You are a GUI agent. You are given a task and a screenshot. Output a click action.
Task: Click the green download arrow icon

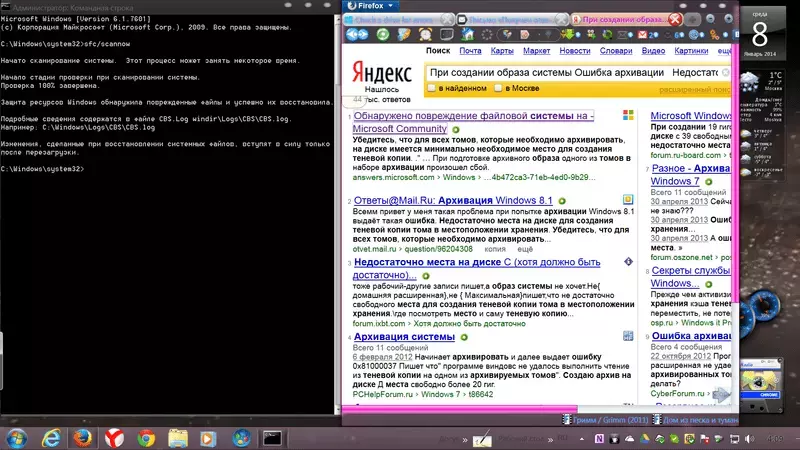[x=567, y=34]
